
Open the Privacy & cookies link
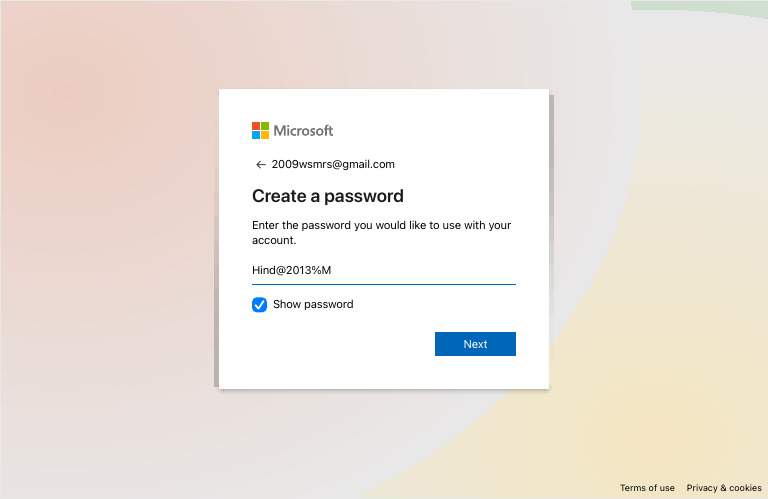724,488
